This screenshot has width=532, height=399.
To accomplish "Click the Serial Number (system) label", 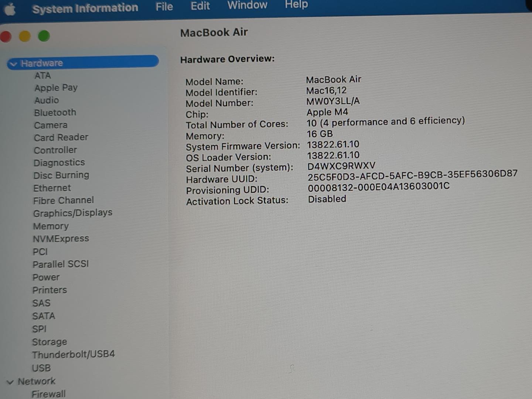I will click(x=239, y=168).
